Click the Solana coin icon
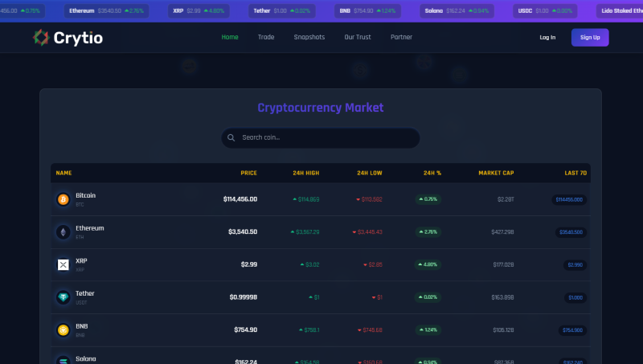 click(63, 359)
